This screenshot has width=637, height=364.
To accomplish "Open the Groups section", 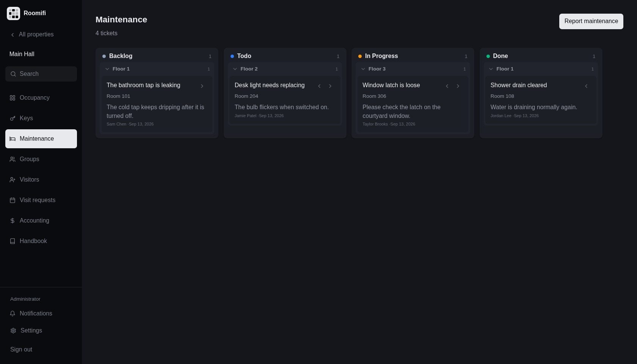I will point(41,159).
